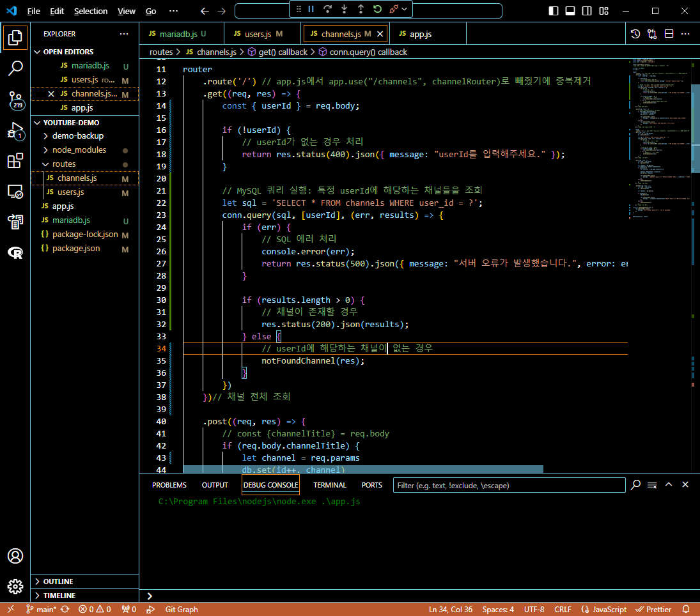Go forward in navigation history

(221, 11)
